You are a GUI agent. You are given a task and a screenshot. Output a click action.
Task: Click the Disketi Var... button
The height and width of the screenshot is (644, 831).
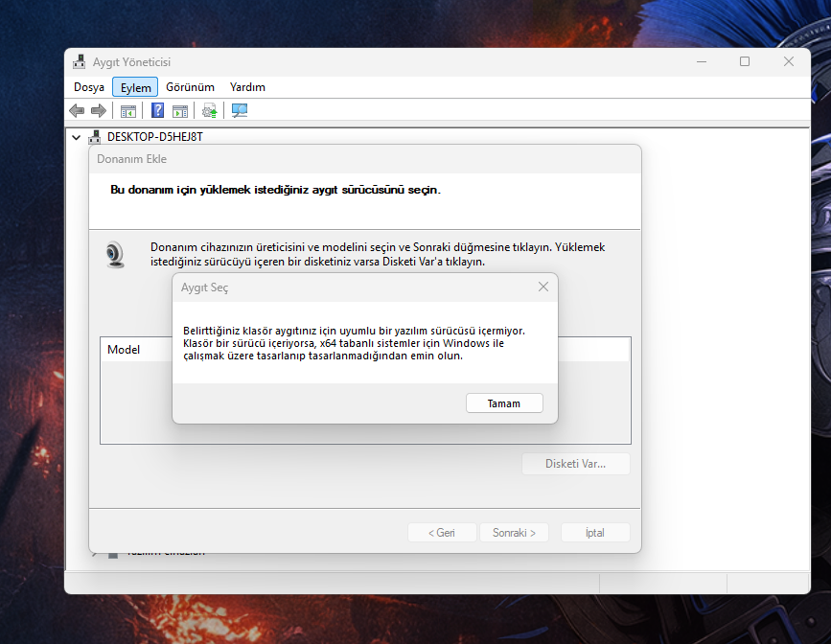575,464
